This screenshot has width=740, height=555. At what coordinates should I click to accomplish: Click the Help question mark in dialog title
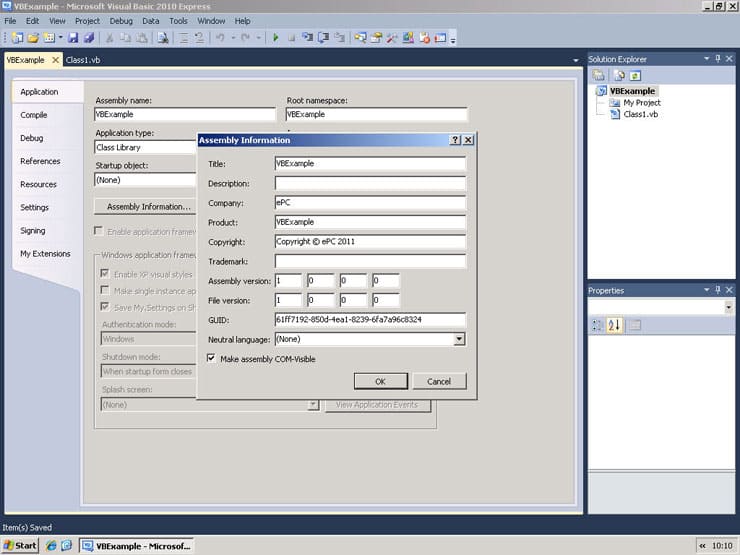(x=455, y=140)
